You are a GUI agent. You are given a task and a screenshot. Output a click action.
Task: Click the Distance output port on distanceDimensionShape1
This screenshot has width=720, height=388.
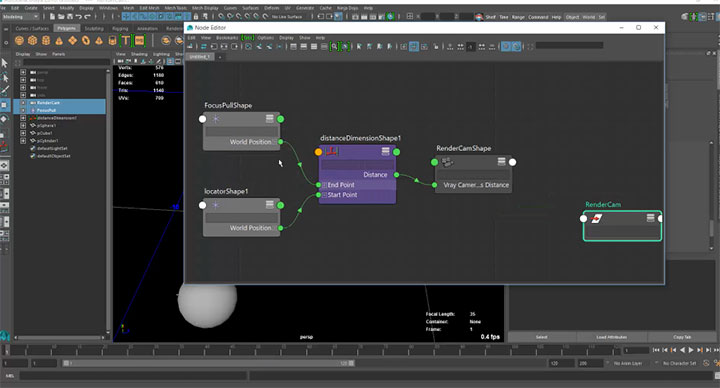[x=396, y=174]
